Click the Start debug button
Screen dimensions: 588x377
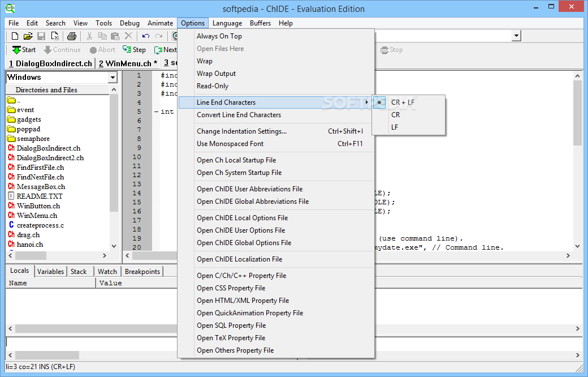(24, 50)
